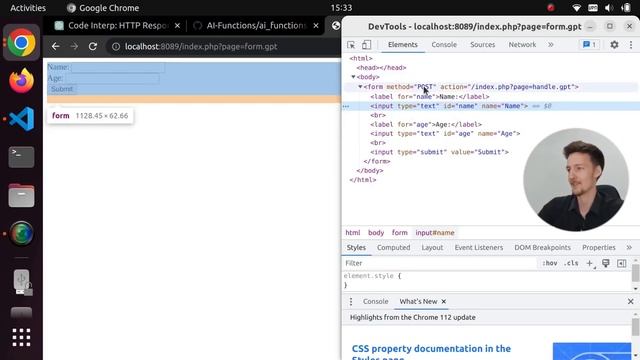This screenshot has width=640, height=360.
Task: Select the label for name row
Action: click(430, 97)
